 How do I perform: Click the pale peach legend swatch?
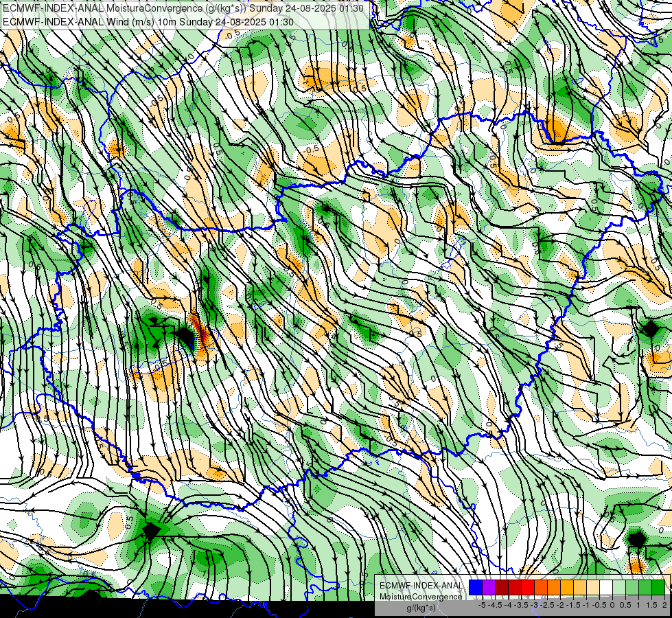(x=593, y=587)
